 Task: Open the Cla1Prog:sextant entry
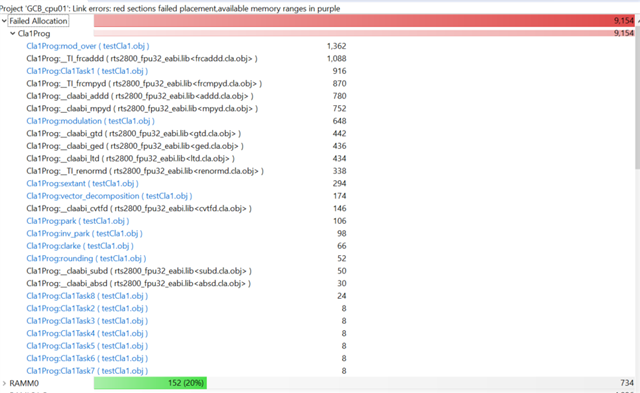tap(82, 183)
